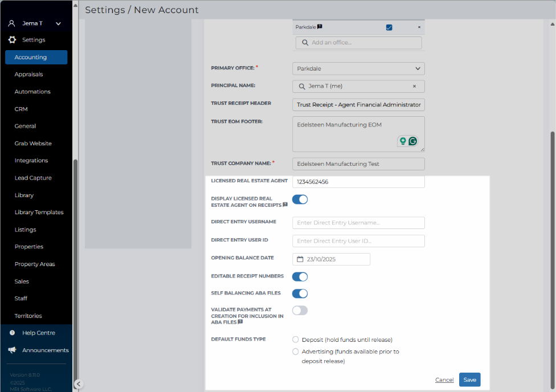Go to CRM settings
This screenshot has width=556, height=392.
(21, 109)
